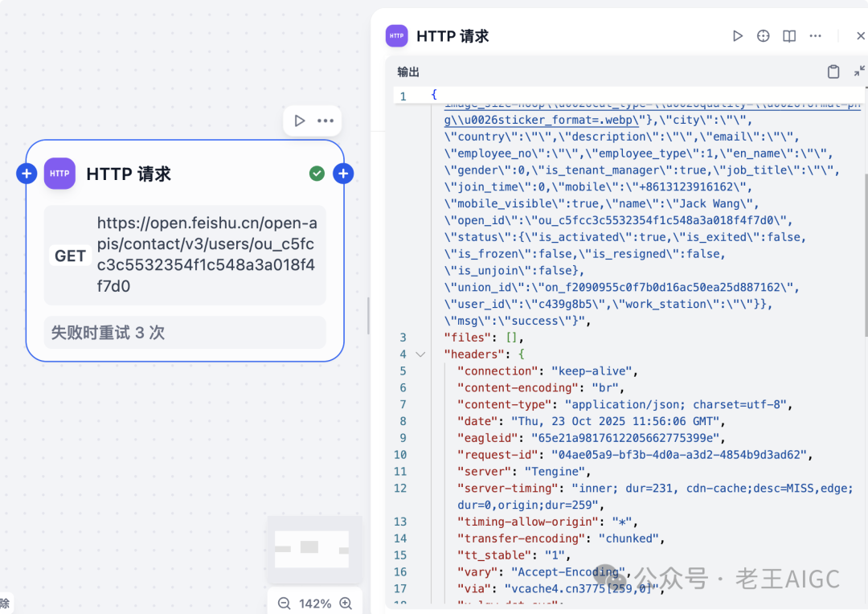Click the 失败时重试 3 次 row
This screenshot has width=868, height=614.
point(185,332)
